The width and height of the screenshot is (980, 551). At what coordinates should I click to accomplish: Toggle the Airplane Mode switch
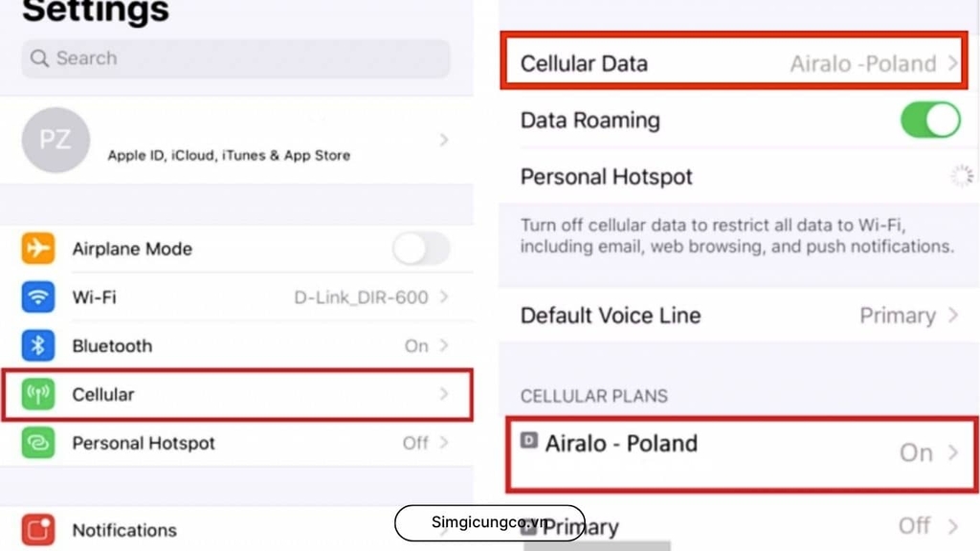click(x=421, y=249)
